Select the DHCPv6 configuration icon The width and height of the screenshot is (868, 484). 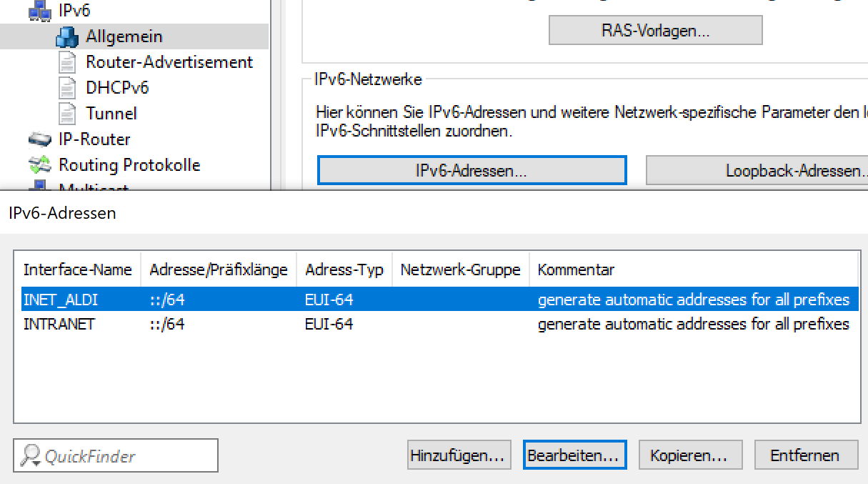pyautogui.click(x=68, y=87)
